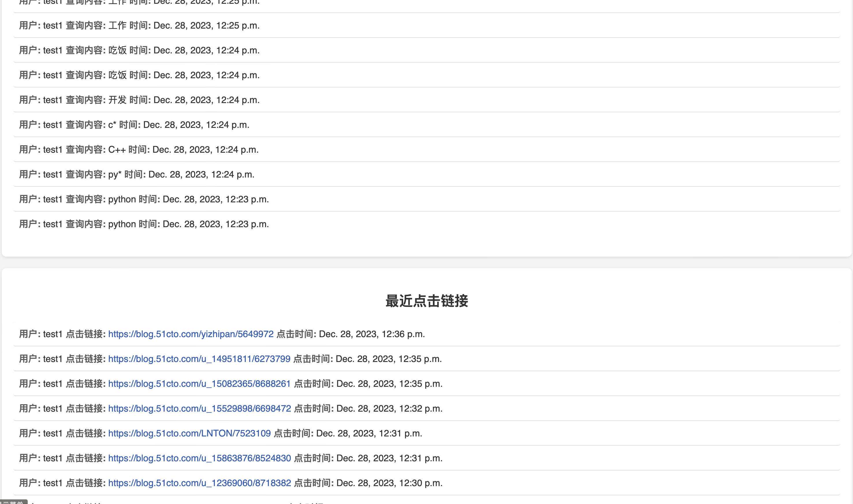The image size is (853, 504).
Task: Select the first python query row
Action: 144,199
